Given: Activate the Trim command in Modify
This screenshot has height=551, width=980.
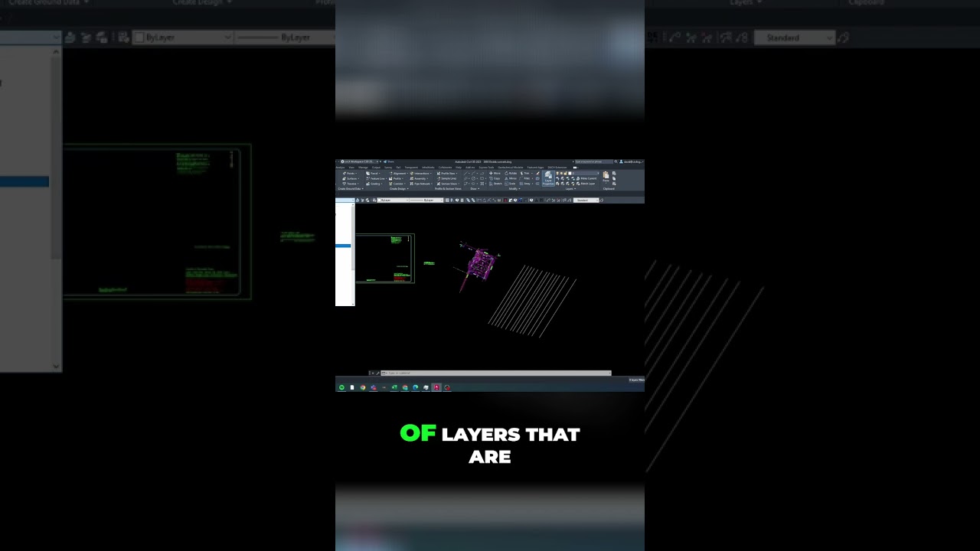Looking at the screenshot, I should point(525,173).
